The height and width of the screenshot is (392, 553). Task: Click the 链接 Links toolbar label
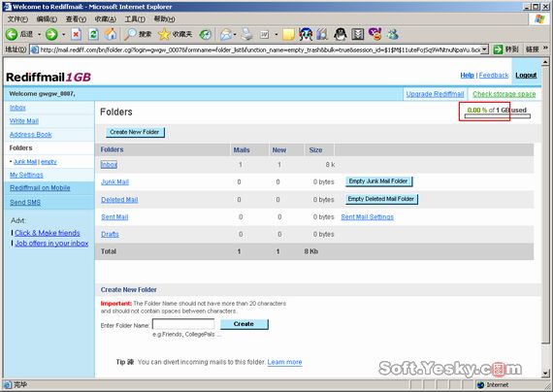[533, 49]
